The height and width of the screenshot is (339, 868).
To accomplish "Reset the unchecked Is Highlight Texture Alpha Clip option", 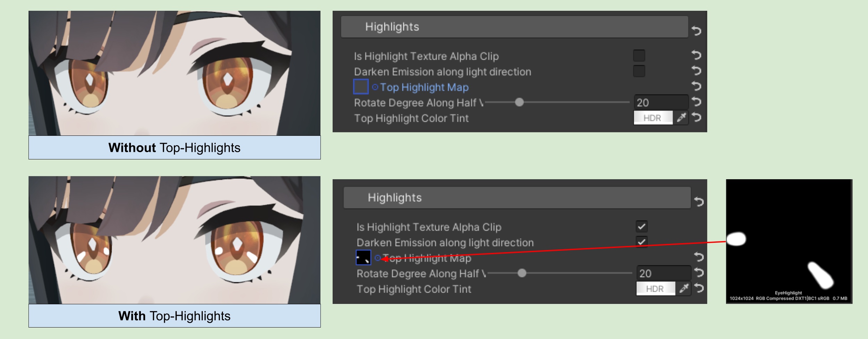I will coord(696,55).
